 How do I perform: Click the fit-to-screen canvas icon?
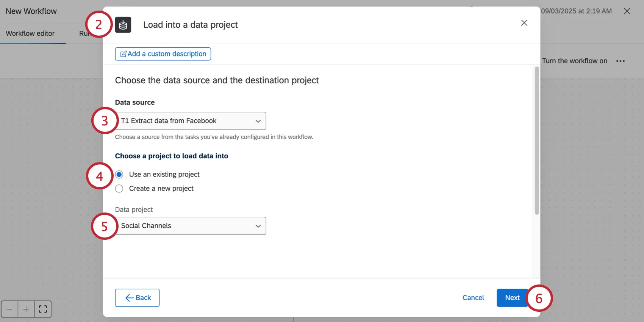click(x=43, y=309)
